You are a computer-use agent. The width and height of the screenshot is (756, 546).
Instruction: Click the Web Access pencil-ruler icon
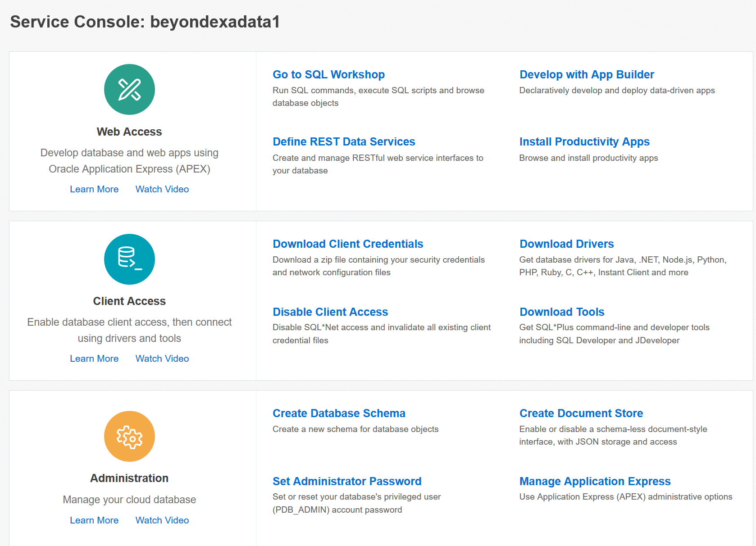[129, 89]
